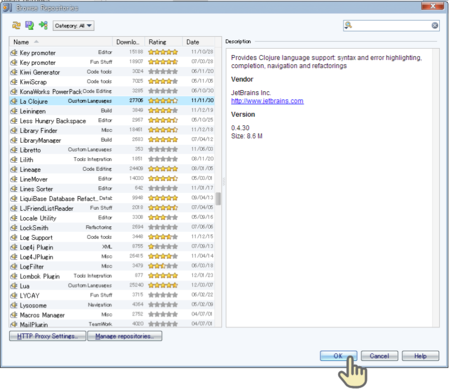Select the Log4JPlugin plugin name
Image resolution: width=450 pixels, height=389 pixels.
point(36,257)
